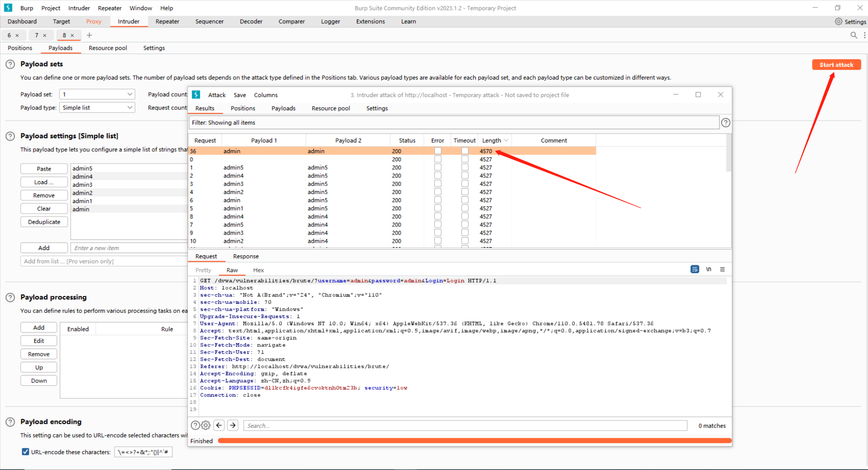The height and width of the screenshot is (470, 868).
Task: Click the search magnifier icon in Intruder
Action: (853, 35)
